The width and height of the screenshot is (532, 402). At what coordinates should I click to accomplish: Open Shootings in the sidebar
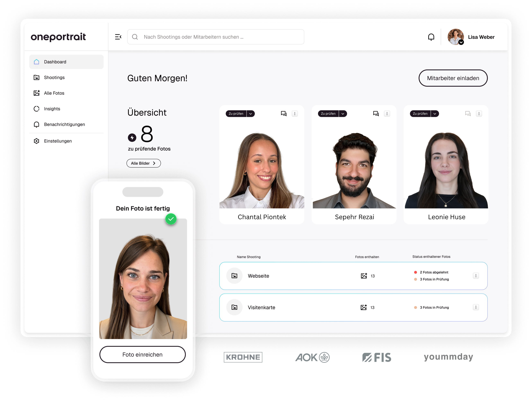[x=66, y=77]
